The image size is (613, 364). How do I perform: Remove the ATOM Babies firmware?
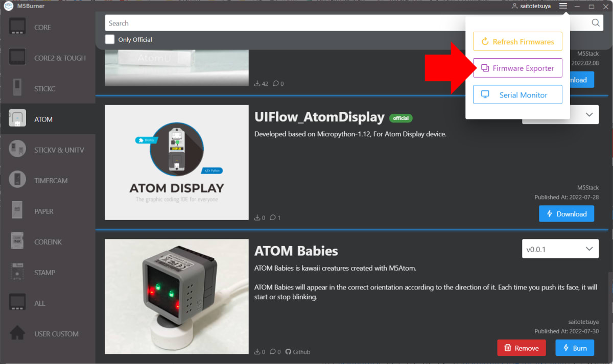[522, 348]
